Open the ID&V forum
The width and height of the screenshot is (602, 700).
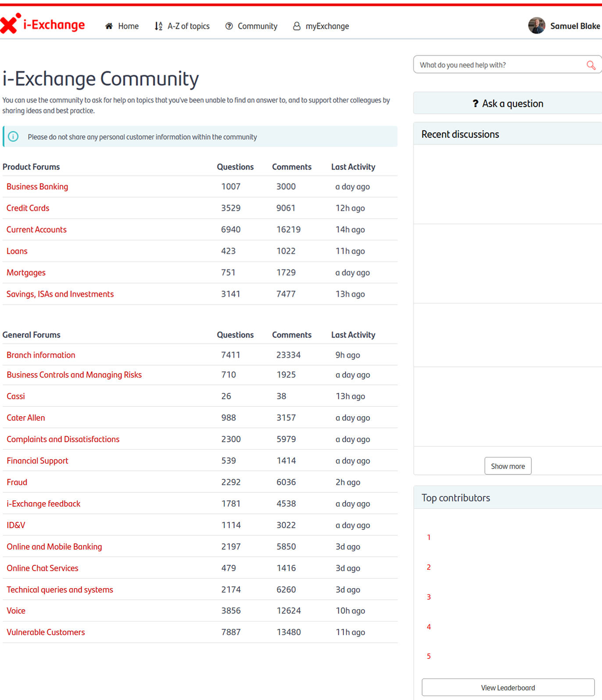coord(16,525)
